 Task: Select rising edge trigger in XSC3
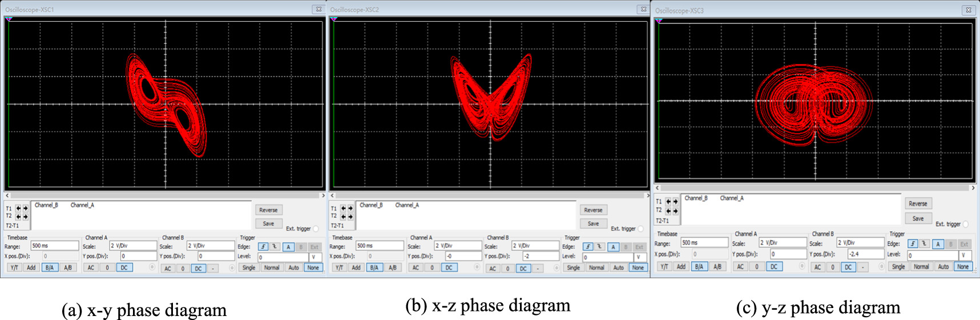913,244
